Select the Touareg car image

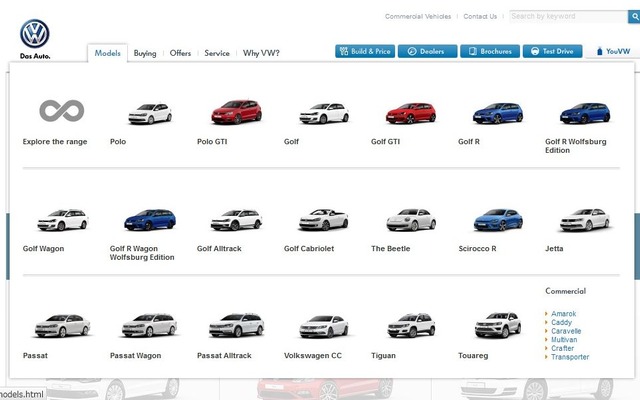point(498,325)
